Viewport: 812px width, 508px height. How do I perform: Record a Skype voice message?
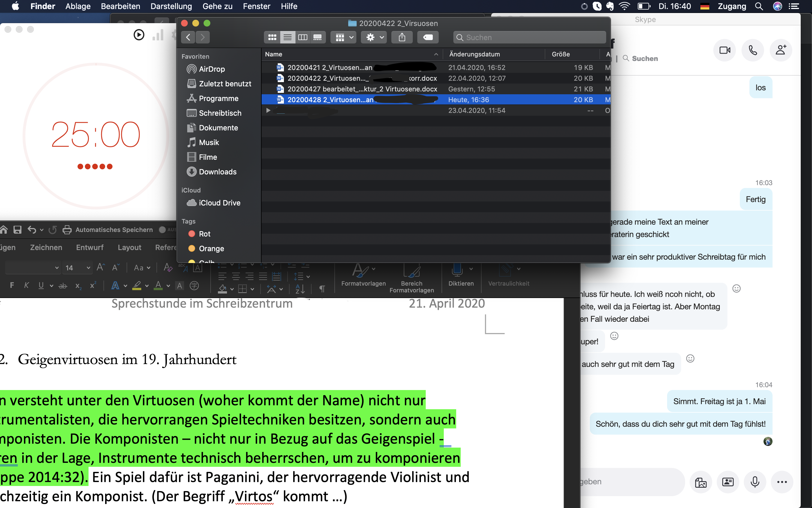tap(755, 482)
